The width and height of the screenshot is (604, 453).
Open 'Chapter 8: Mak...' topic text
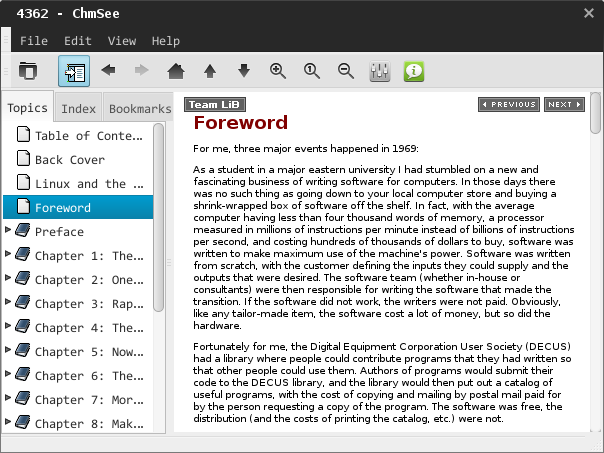[x=89, y=424]
